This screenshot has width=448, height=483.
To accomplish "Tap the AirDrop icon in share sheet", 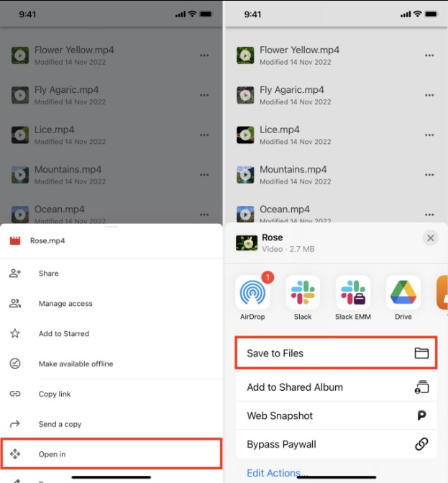I will point(252,292).
